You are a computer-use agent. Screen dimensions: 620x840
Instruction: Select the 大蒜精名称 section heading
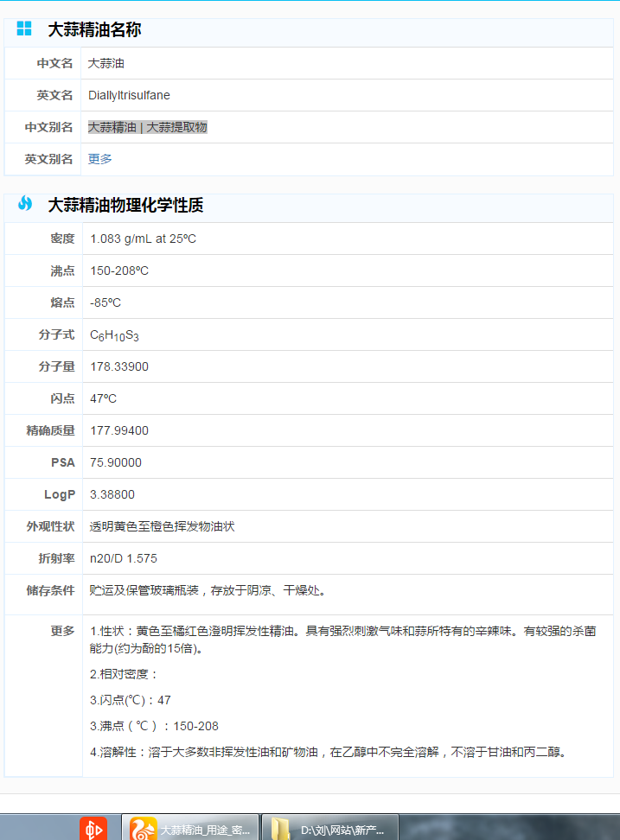click(x=94, y=30)
